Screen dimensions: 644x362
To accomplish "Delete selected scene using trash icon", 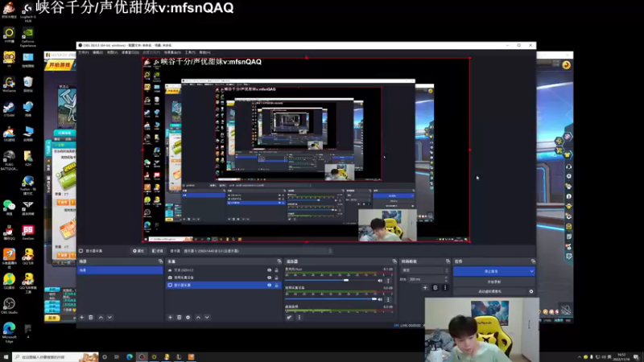I will (91, 317).
